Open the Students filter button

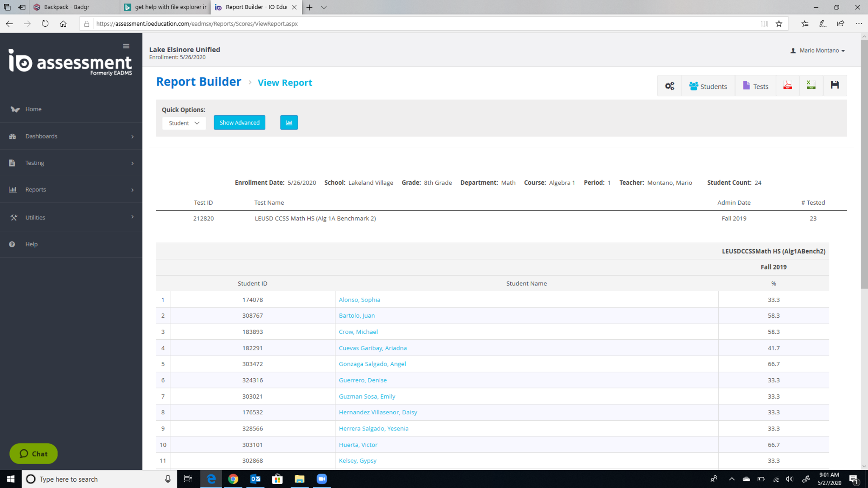pos(708,86)
